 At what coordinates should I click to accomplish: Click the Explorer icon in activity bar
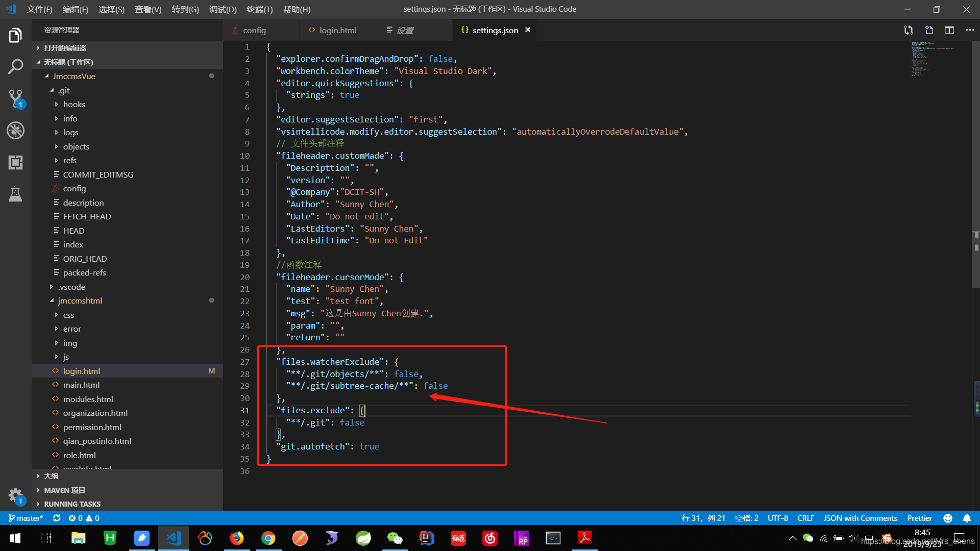[15, 35]
